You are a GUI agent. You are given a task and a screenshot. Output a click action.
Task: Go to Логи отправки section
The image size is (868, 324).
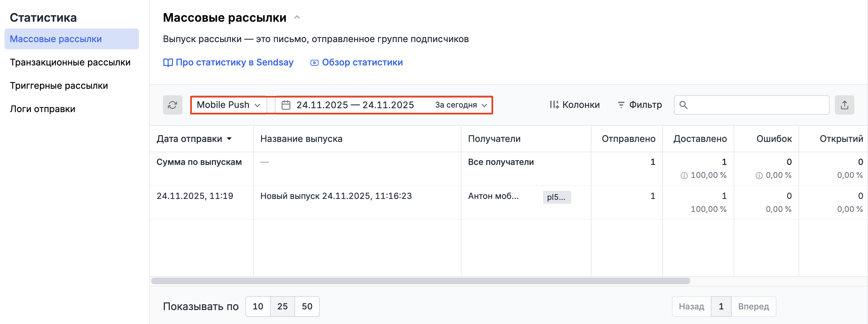click(43, 109)
